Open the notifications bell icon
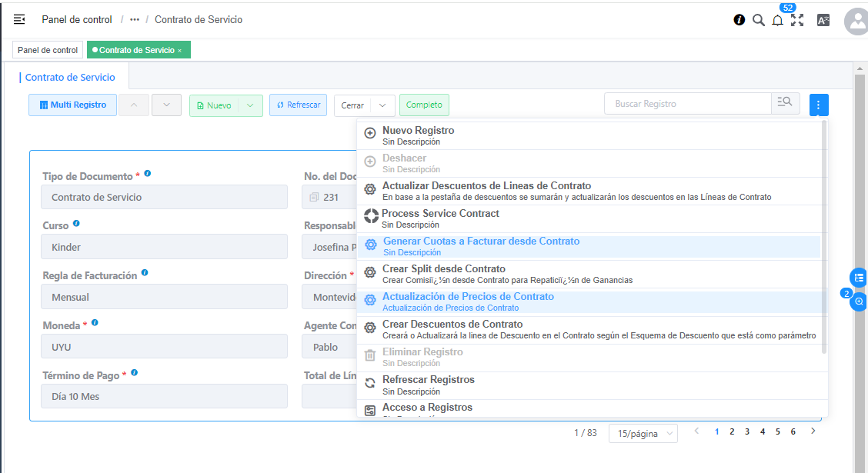 (x=777, y=20)
